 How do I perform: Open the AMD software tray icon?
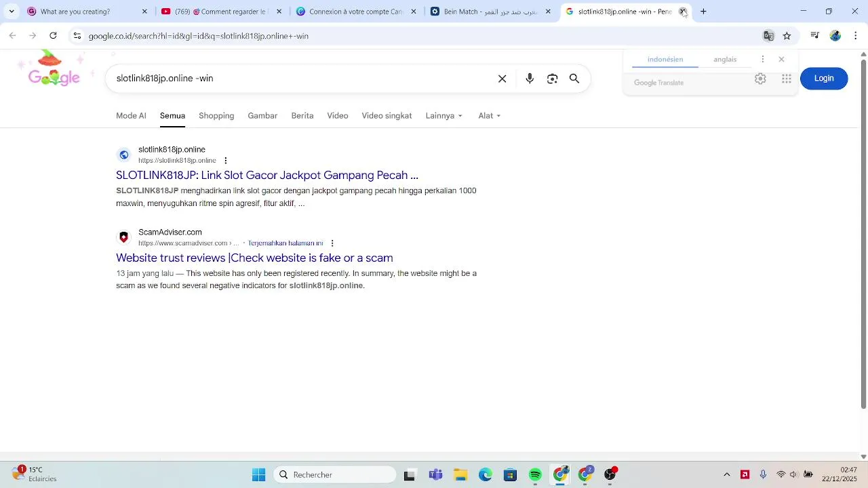745,475
